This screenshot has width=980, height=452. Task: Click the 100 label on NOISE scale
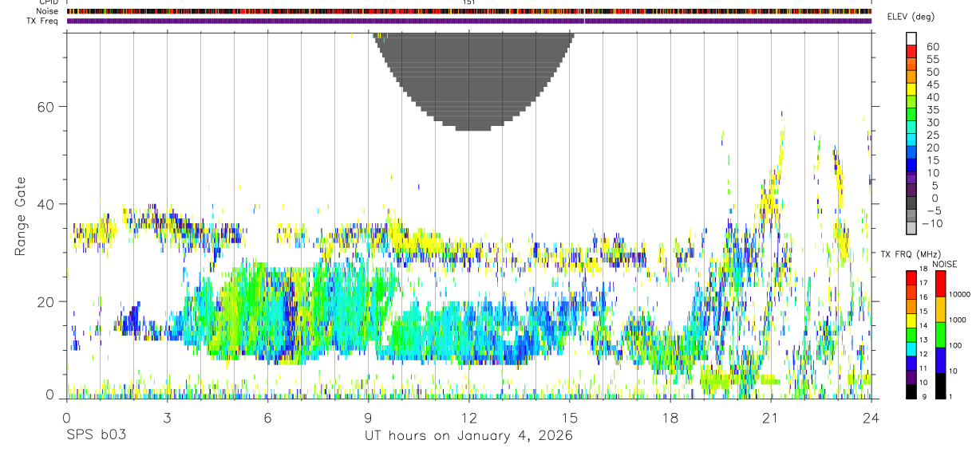point(956,345)
